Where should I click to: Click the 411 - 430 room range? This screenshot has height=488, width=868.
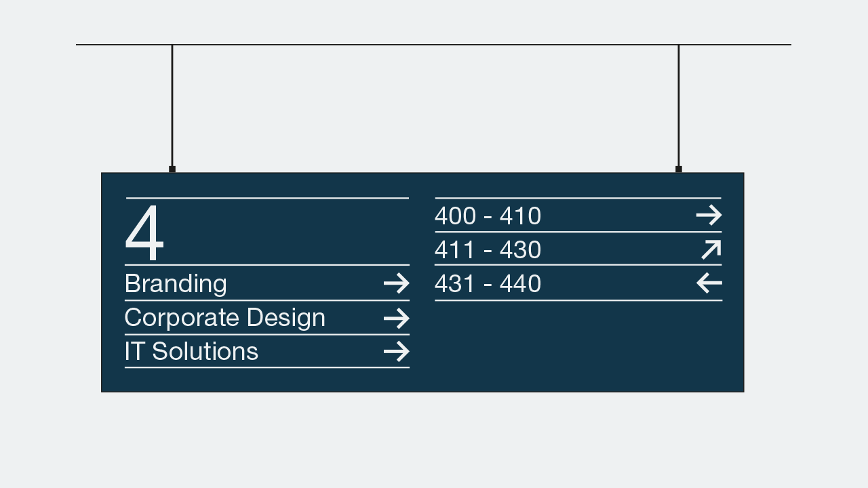coord(488,250)
